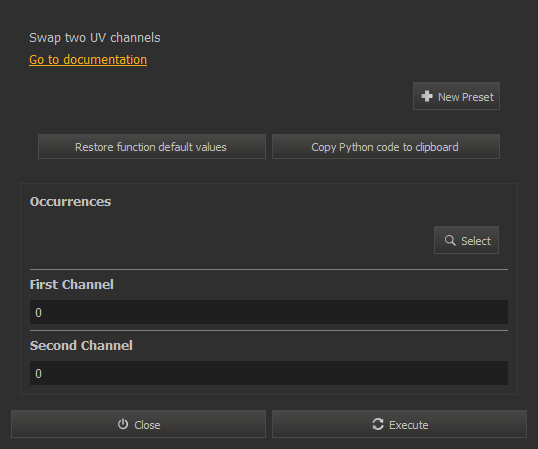Click the First Channel label

tap(71, 285)
